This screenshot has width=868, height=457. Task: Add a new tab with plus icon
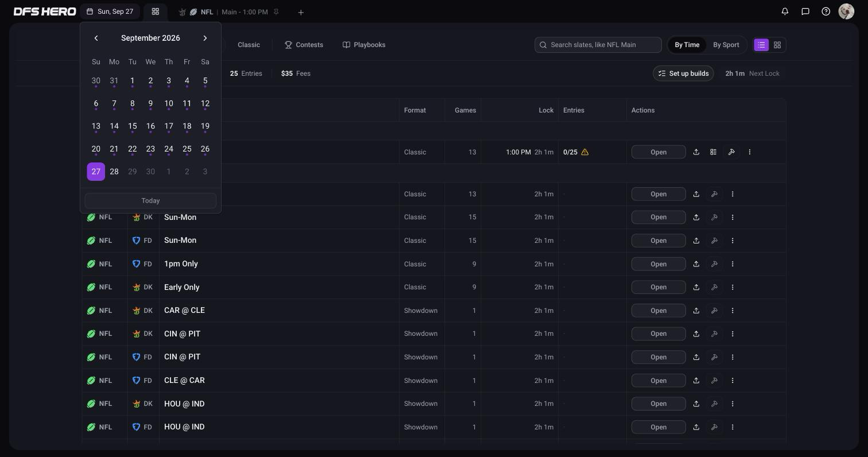[x=301, y=12]
